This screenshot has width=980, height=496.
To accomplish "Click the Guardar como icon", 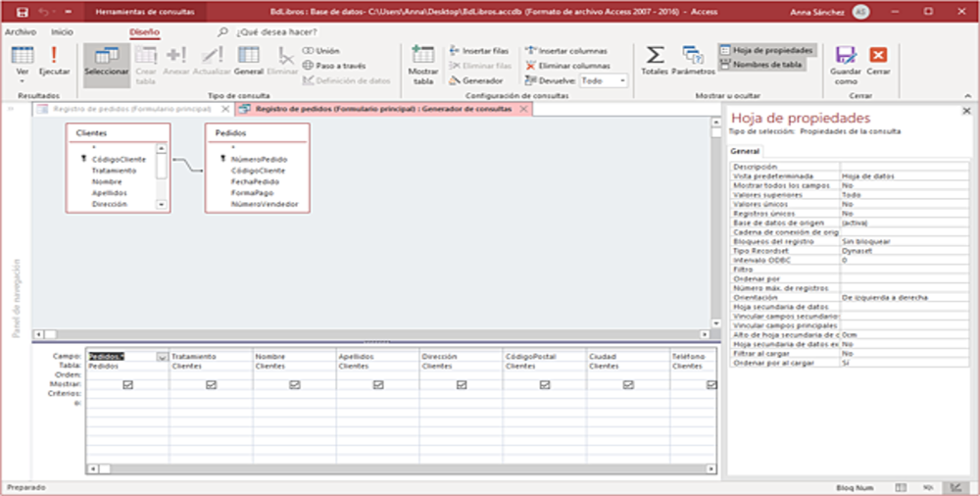I will pos(845,57).
